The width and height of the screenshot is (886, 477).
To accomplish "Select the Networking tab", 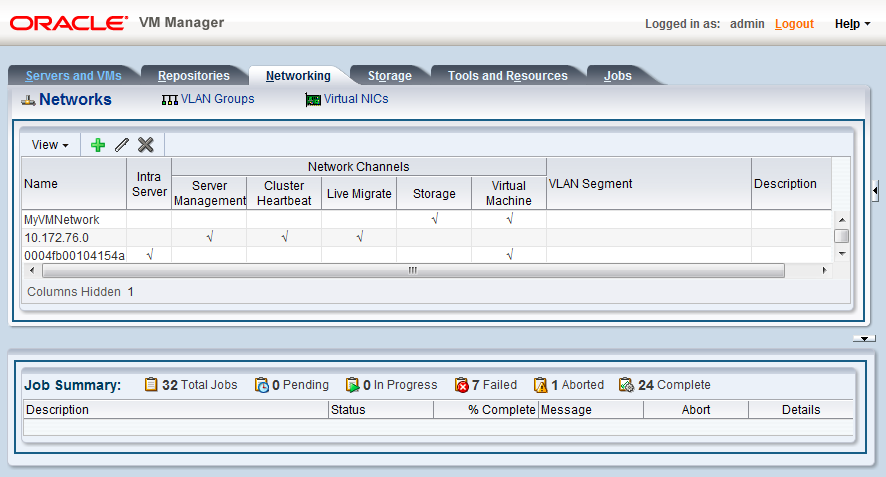I will 298,76.
